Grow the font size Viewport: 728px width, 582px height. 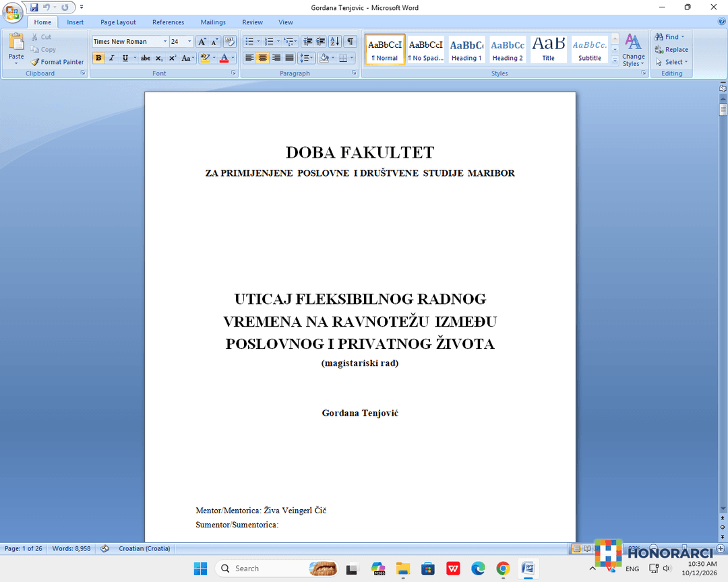[202, 42]
